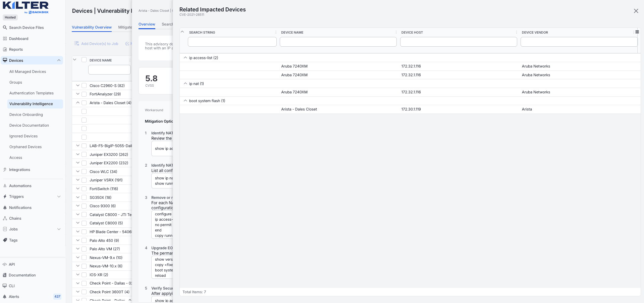Check the Palo Alto VM (27) checkbox
This screenshot has width=644, height=303.
[x=84, y=249]
